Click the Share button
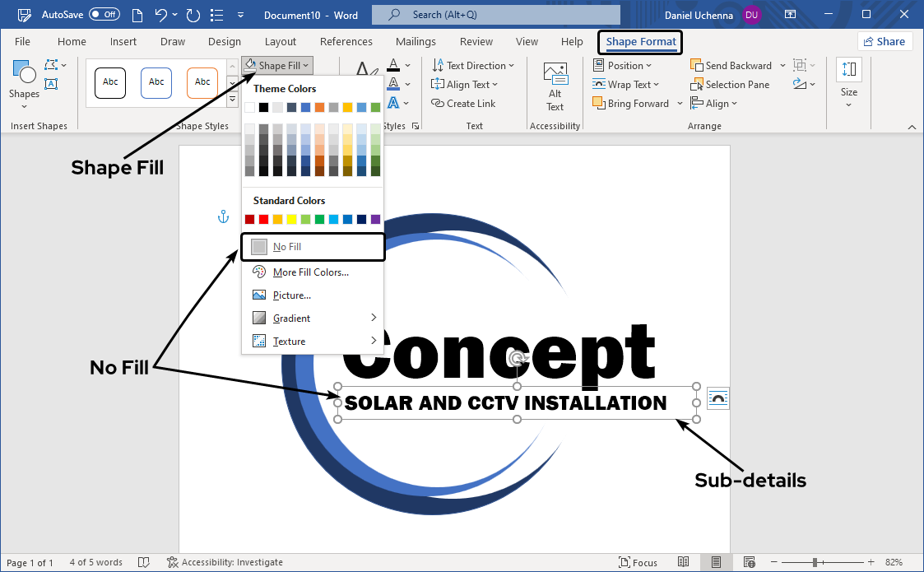This screenshot has width=924, height=572. [x=885, y=41]
